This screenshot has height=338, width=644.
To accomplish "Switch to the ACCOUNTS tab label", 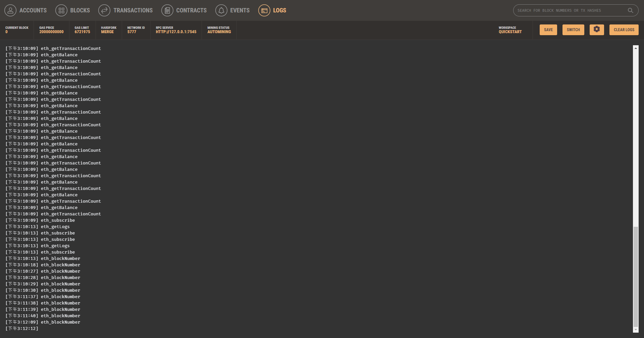I will 33,10.
